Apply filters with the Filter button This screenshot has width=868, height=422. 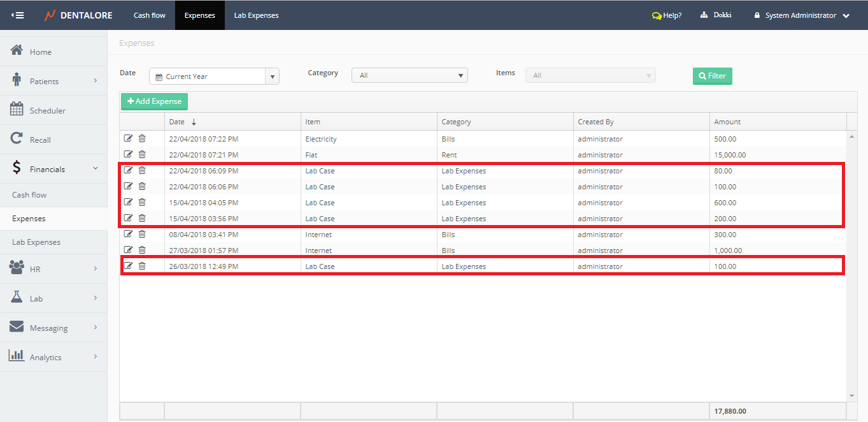click(712, 76)
